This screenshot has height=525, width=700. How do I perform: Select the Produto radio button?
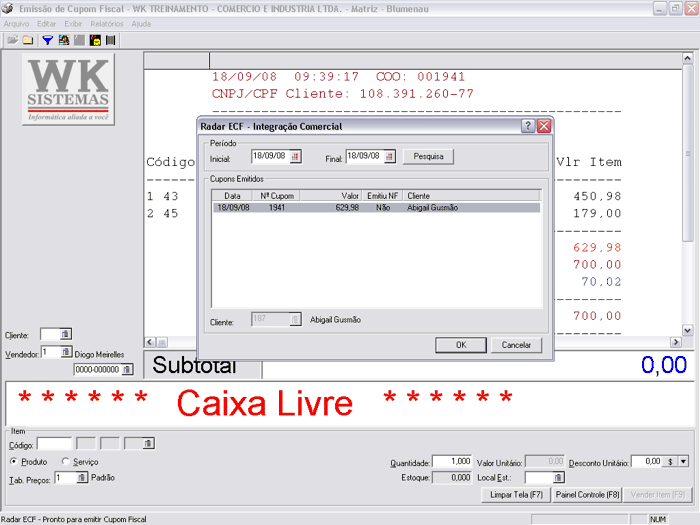point(14,462)
